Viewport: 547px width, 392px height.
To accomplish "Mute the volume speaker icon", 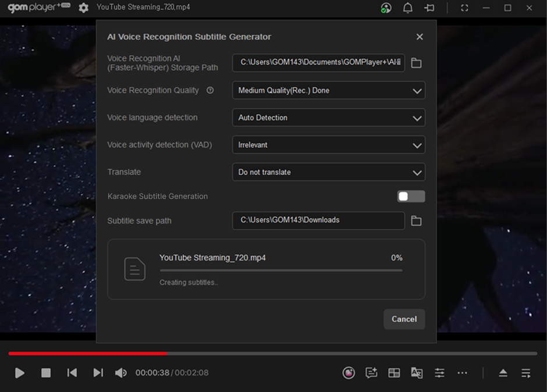I will point(120,373).
